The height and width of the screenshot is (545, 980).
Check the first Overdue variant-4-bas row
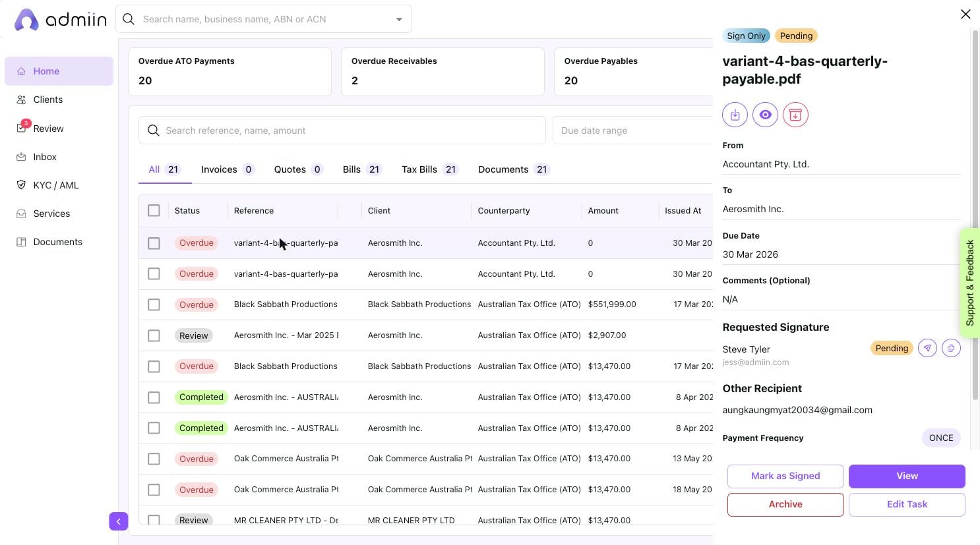(x=154, y=243)
